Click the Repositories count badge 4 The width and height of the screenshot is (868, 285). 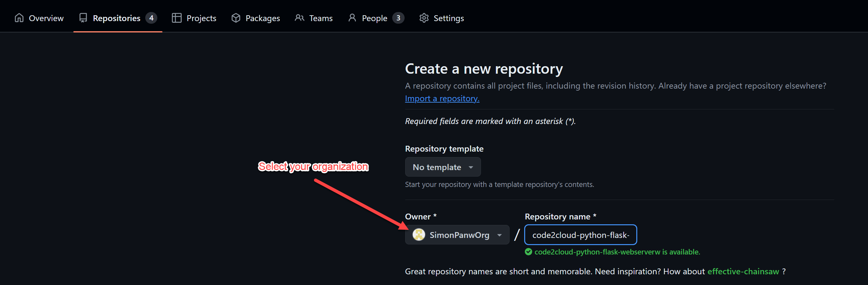click(151, 18)
